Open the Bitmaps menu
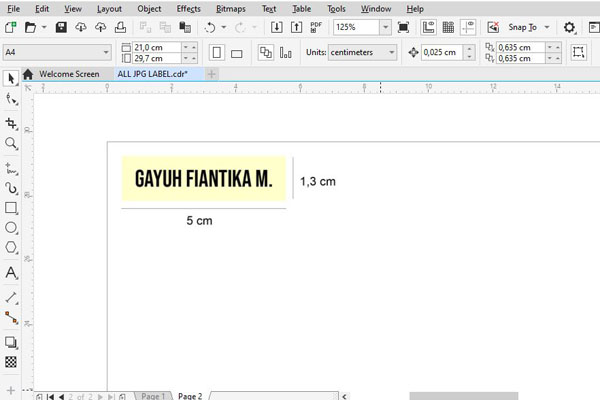The height and width of the screenshot is (400, 600). (x=231, y=9)
